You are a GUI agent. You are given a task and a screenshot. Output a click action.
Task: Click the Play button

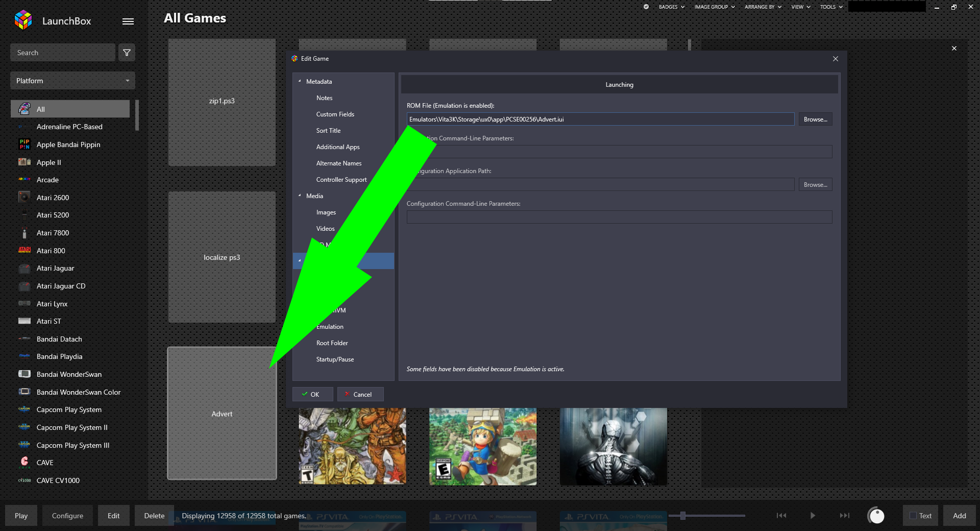21,516
